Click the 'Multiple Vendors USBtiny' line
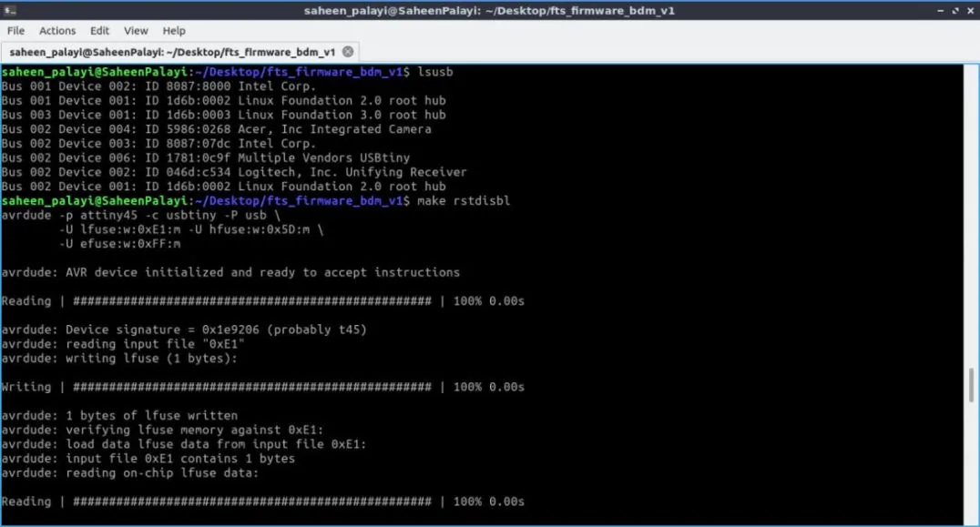 tap(206, 158)
